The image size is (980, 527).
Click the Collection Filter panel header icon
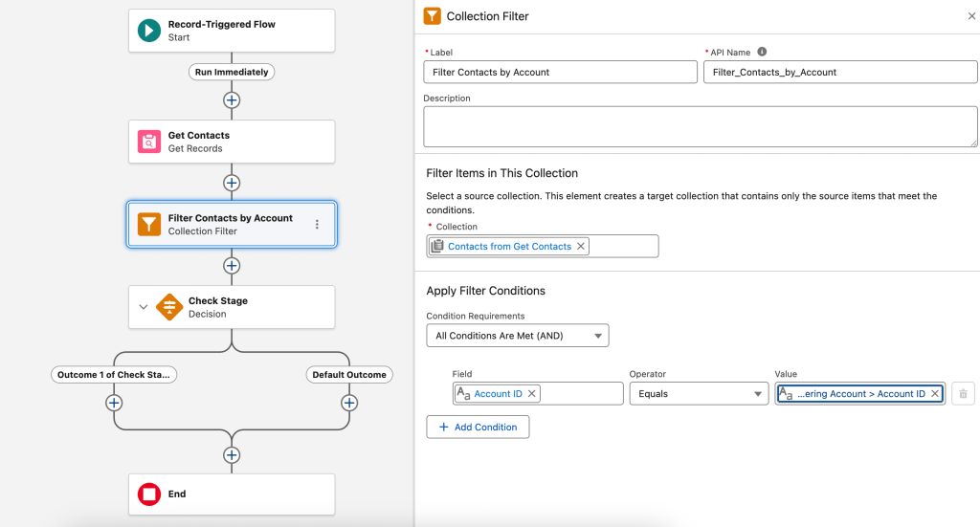432,16
